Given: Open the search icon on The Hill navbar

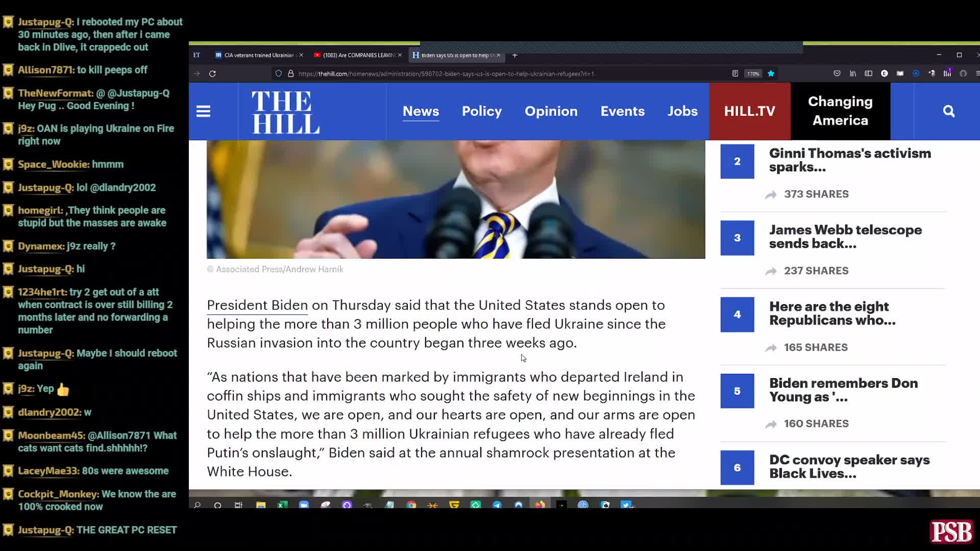Looking at the screenshot, I should [x=948, y=111].
